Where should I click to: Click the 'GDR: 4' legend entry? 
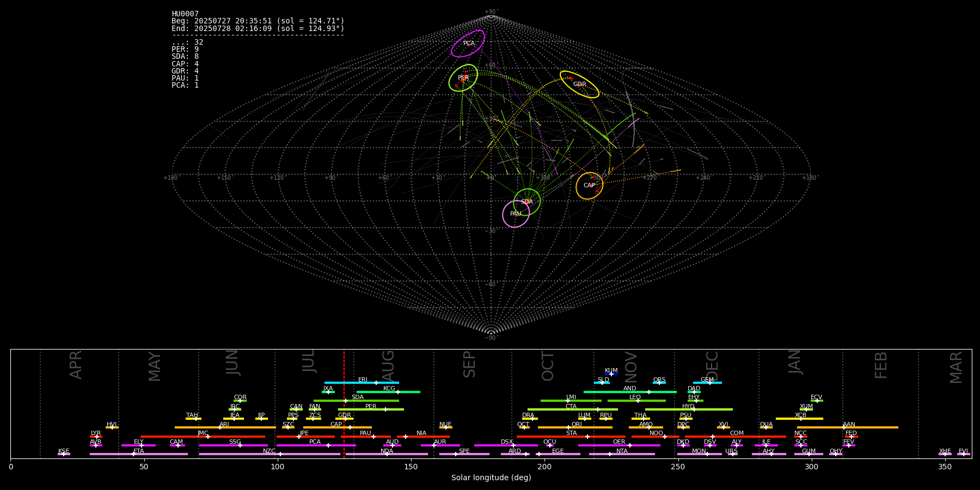coord(185,71)
